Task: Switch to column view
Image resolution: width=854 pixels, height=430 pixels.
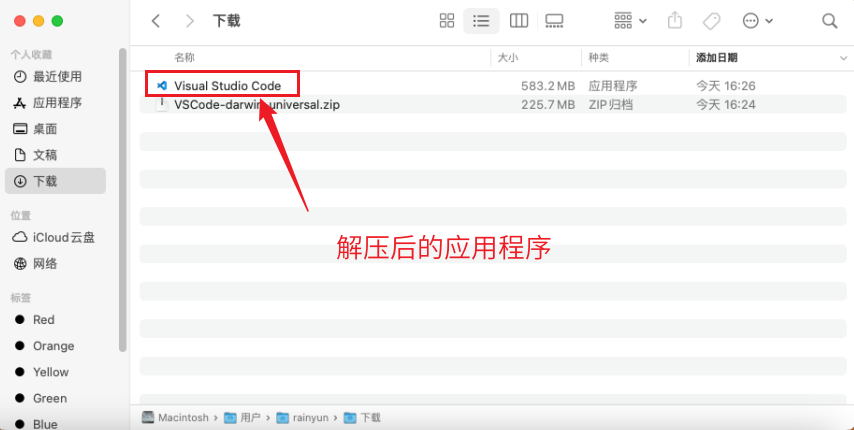Action: (x=518, y=21)
